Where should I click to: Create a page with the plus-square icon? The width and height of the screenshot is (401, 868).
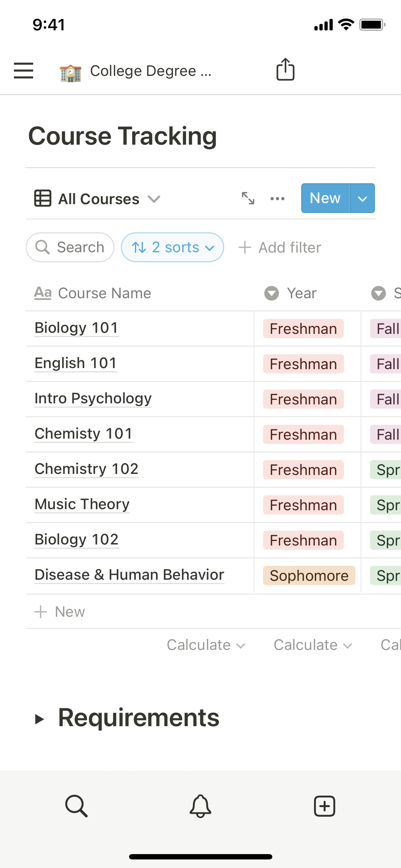324,806
